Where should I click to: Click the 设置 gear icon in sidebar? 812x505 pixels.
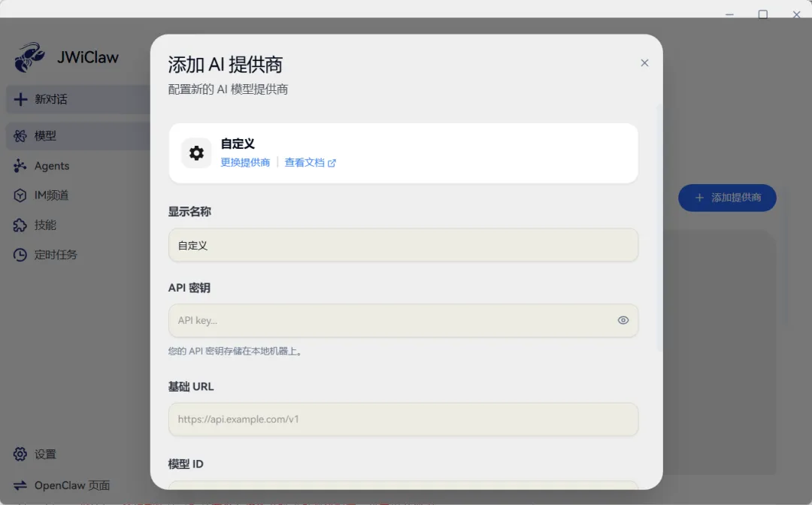pyautogui.click(x=20, y=454)
